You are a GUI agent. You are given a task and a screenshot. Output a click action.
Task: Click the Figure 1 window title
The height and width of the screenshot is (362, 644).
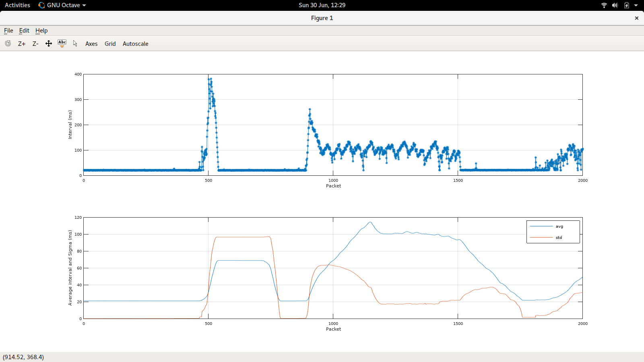click(x=322, y=18)
